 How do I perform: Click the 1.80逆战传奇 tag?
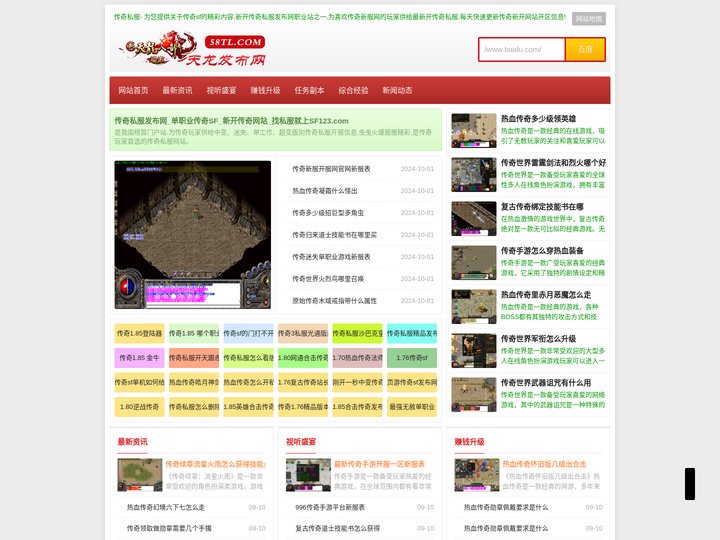tap(139, 407)
